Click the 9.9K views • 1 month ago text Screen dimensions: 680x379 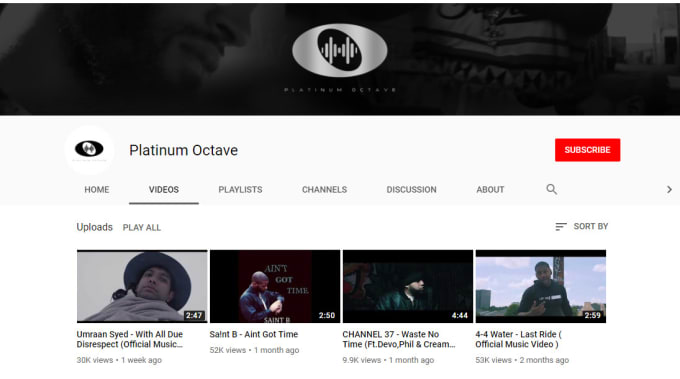tap(388, 360)
